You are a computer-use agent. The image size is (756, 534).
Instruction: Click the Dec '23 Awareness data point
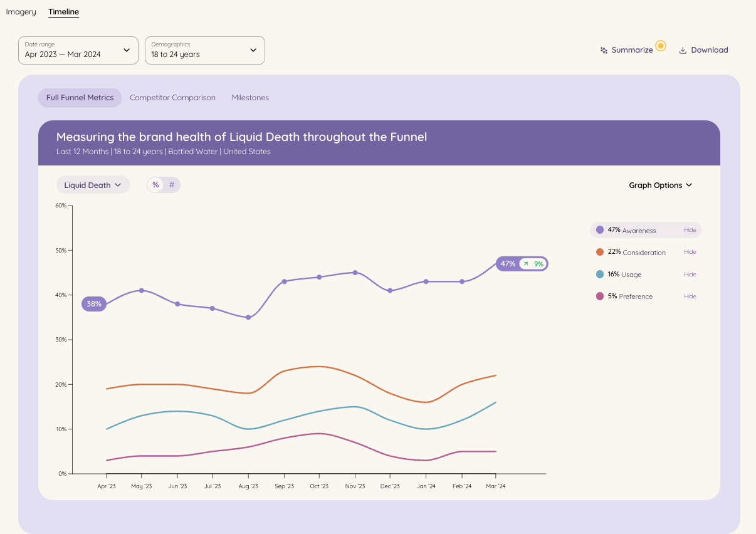390,290
